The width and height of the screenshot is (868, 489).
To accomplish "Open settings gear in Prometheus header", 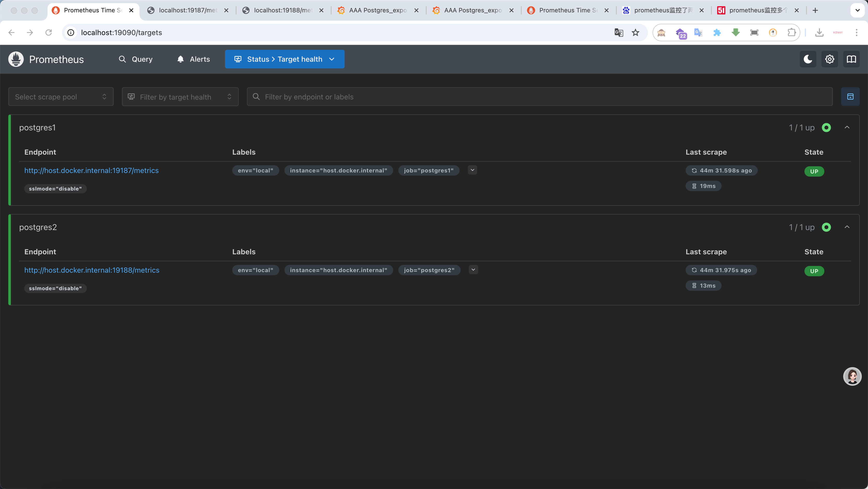I will click(830, 59).
